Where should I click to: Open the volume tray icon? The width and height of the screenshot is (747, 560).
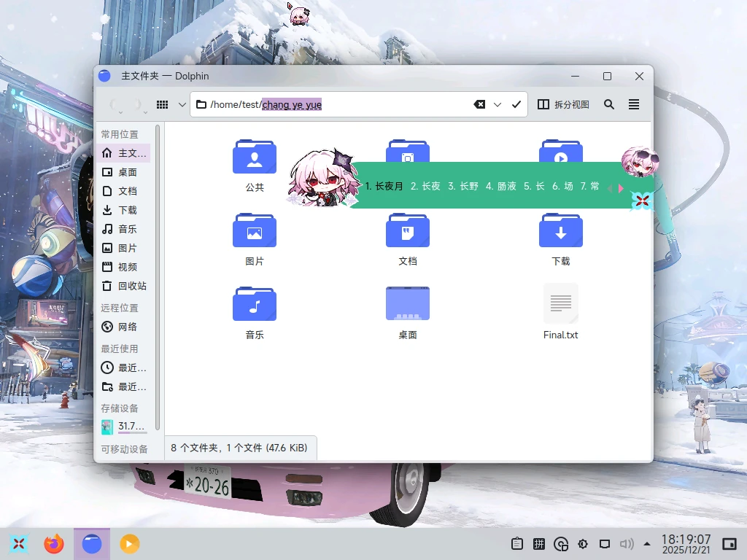[627, 543]
